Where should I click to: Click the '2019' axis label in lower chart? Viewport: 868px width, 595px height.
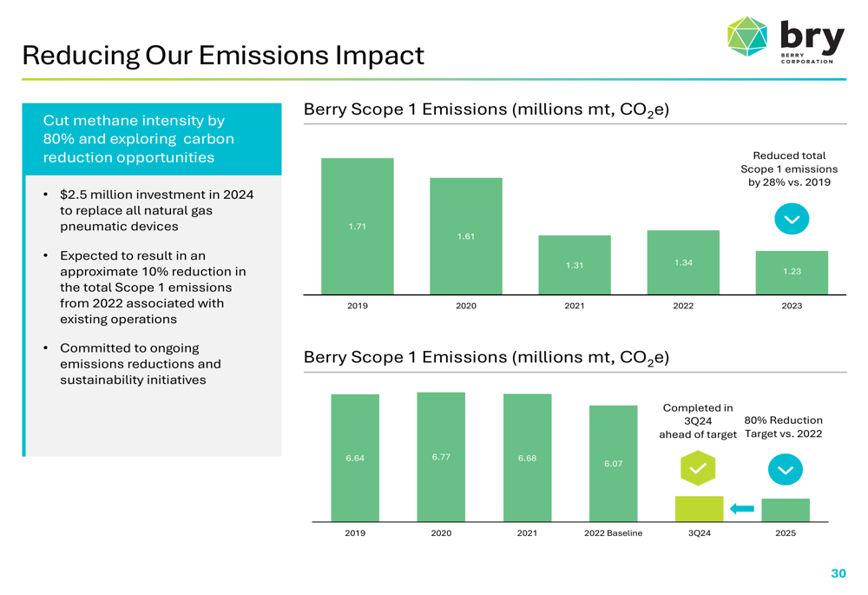pyautogui.click(x=355, y=533)
